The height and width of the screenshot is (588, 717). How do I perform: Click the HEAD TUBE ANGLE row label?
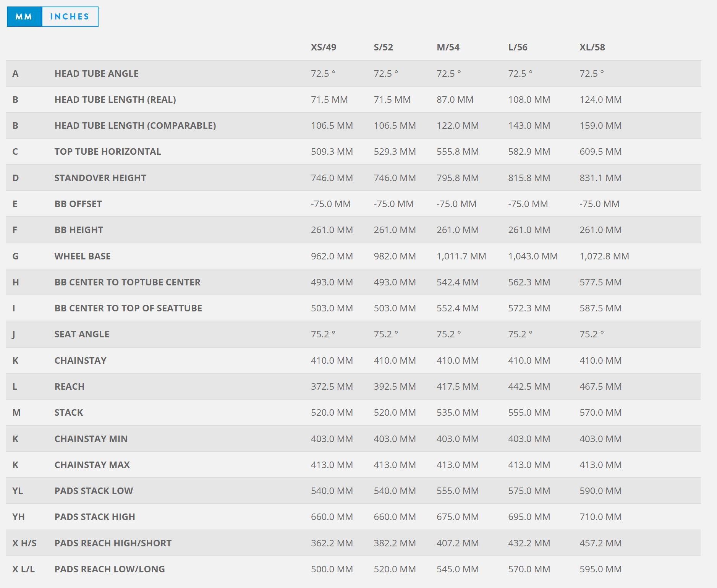pyautogui.click(x=96, y=73)
